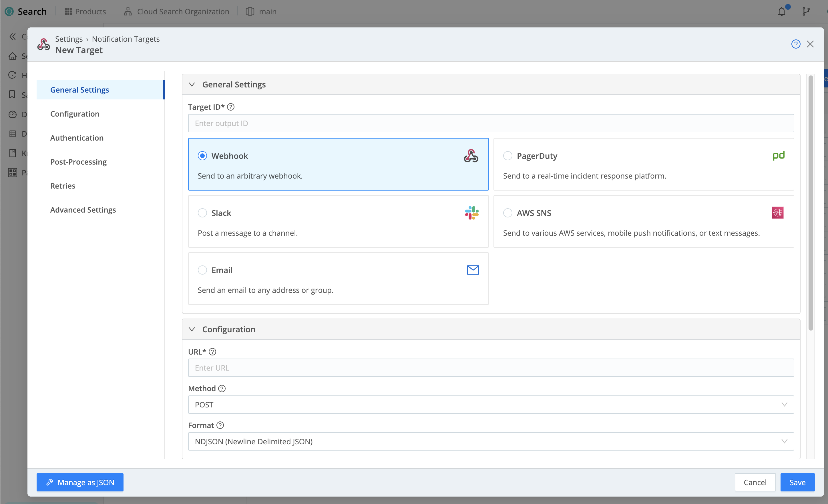Viewport: 828px width, 504px height.
Task: Click the Slack logo in the Slack card
Action: tap(472, 213)
